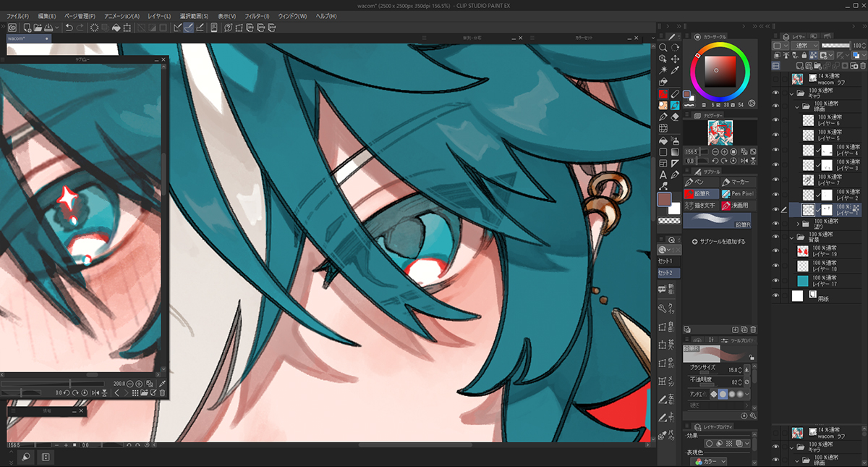
Task: Click the Zoom in icon in the Navigator
Action: click(x=725, y=152)
